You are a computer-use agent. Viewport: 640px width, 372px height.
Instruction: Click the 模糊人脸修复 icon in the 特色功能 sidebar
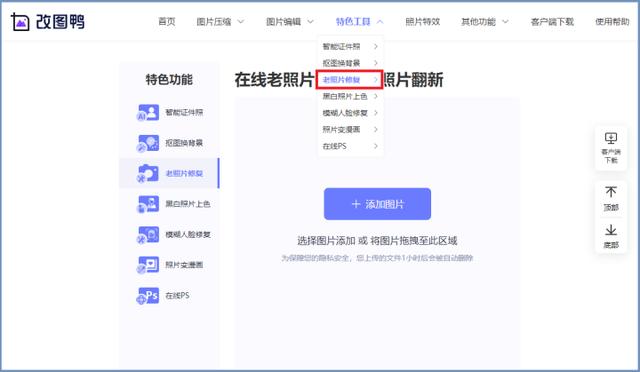click(x=147, y=234)
